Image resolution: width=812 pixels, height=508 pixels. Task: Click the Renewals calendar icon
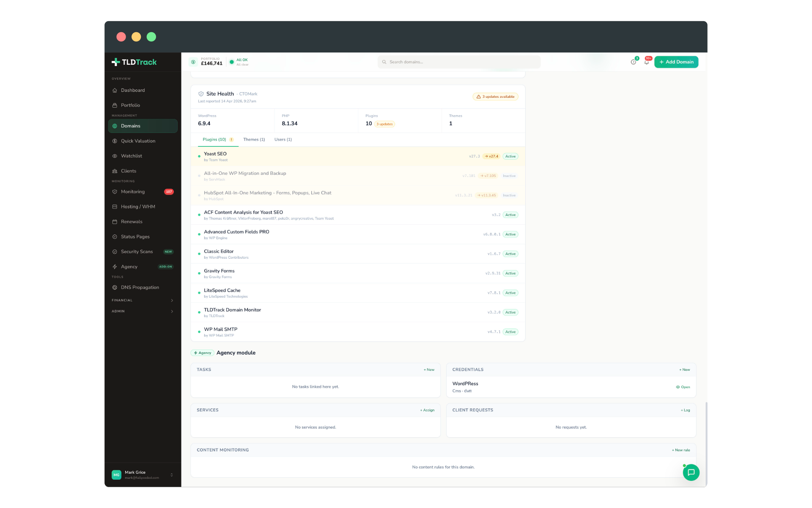[x=115, y=222]
